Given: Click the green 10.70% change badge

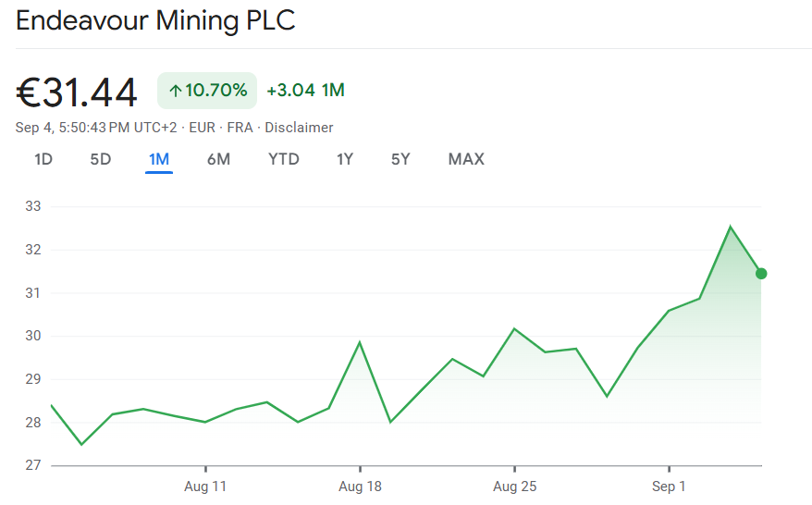Looking at the screenshot, I should click(x=207, y=91).
